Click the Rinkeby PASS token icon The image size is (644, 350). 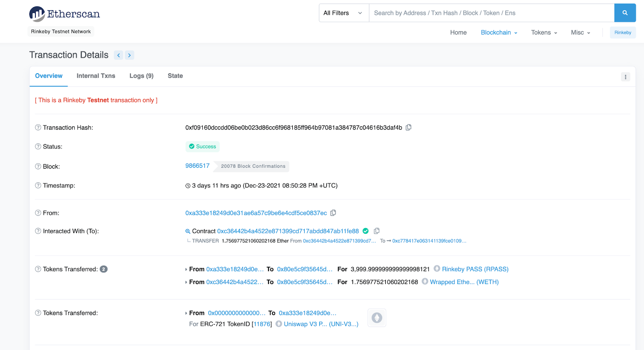(x=437, y=269)
